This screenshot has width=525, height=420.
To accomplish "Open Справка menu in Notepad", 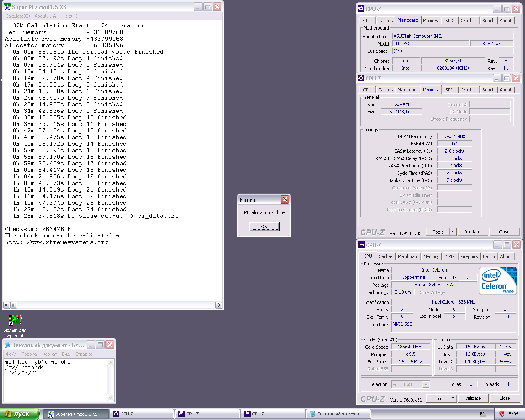I will tap(84, 354).
